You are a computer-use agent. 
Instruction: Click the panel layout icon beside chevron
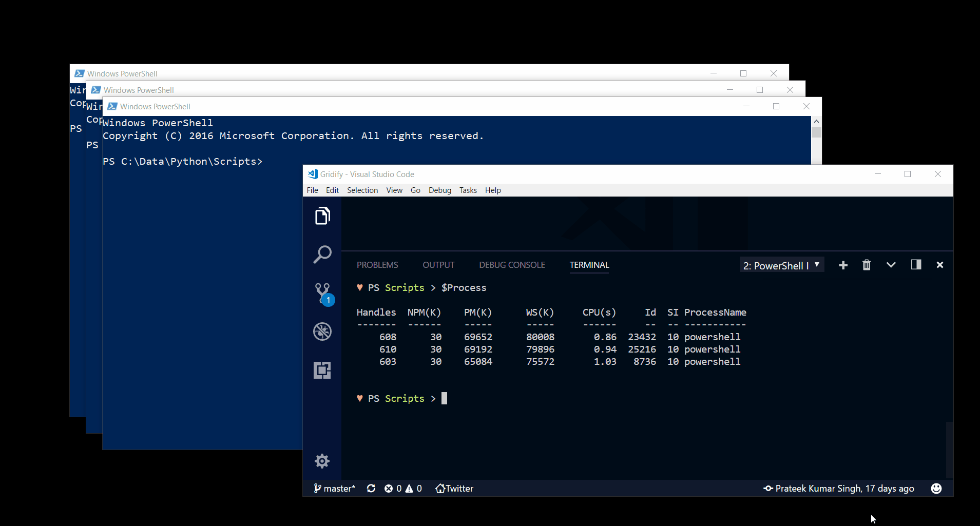pos(916,264)
